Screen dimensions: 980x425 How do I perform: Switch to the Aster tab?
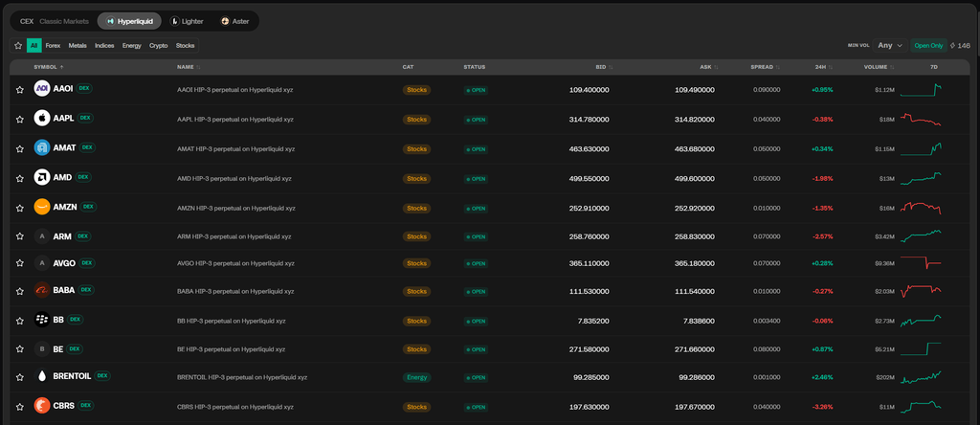[x=234, y=21]
